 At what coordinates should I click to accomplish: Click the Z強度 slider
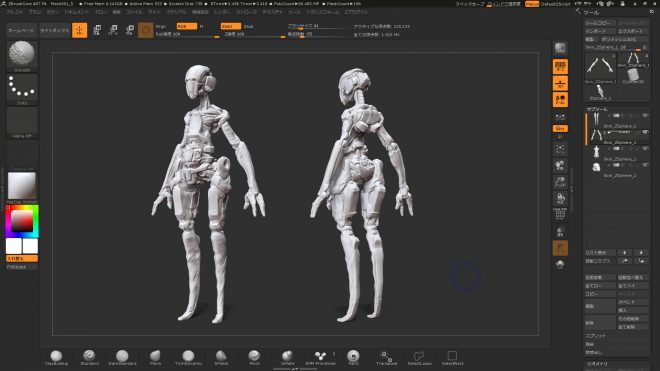(x=254, y=34)
